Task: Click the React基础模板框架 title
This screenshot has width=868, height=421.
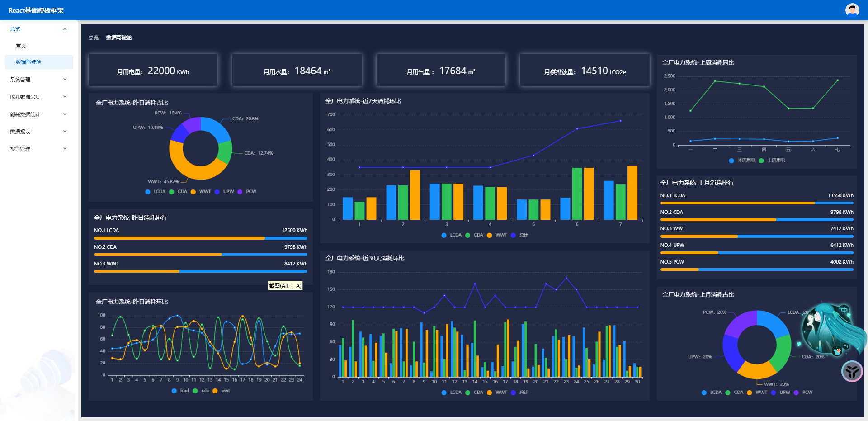Action: (x=36, y=10)
